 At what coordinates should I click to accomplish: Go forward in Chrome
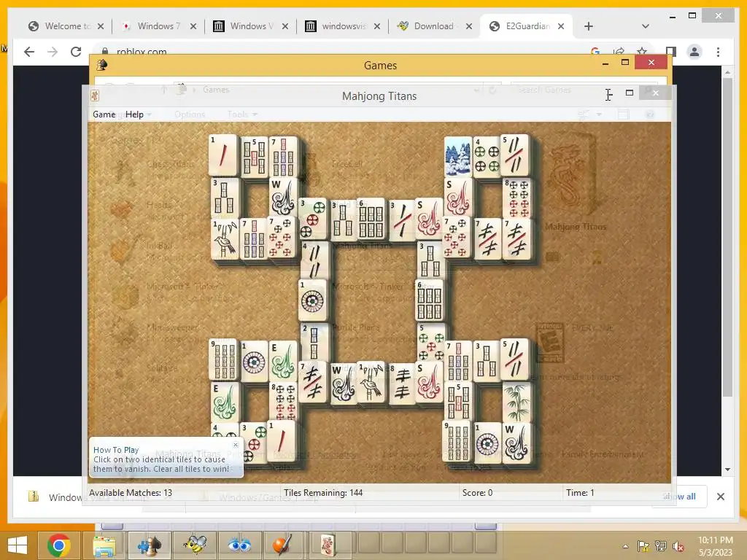(x=53, y=52)
